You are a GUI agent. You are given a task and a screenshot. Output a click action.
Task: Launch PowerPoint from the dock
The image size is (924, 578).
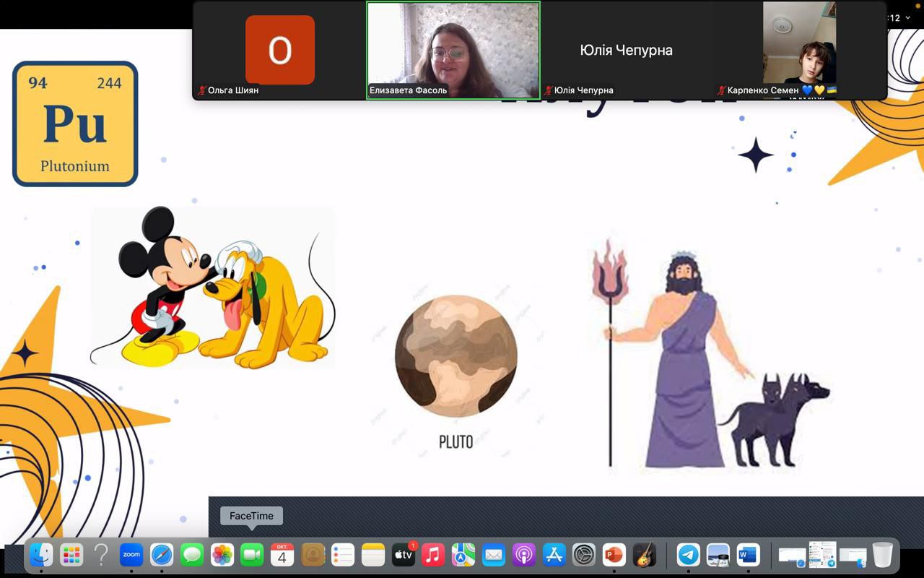614,555
